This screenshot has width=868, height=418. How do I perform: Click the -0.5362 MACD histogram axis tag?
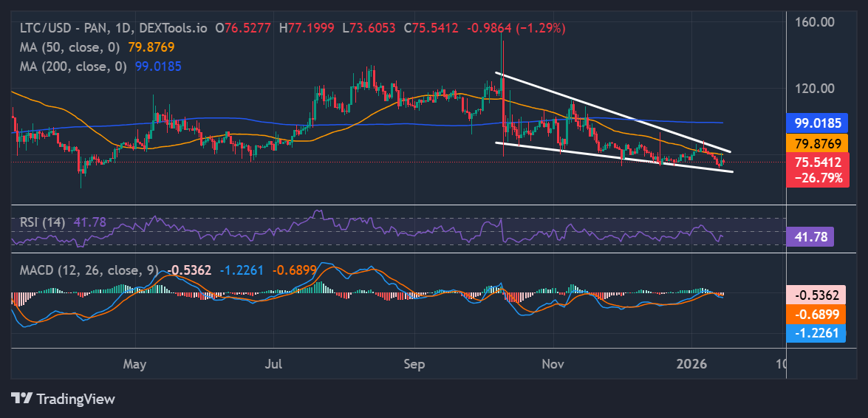pos(816,295)
